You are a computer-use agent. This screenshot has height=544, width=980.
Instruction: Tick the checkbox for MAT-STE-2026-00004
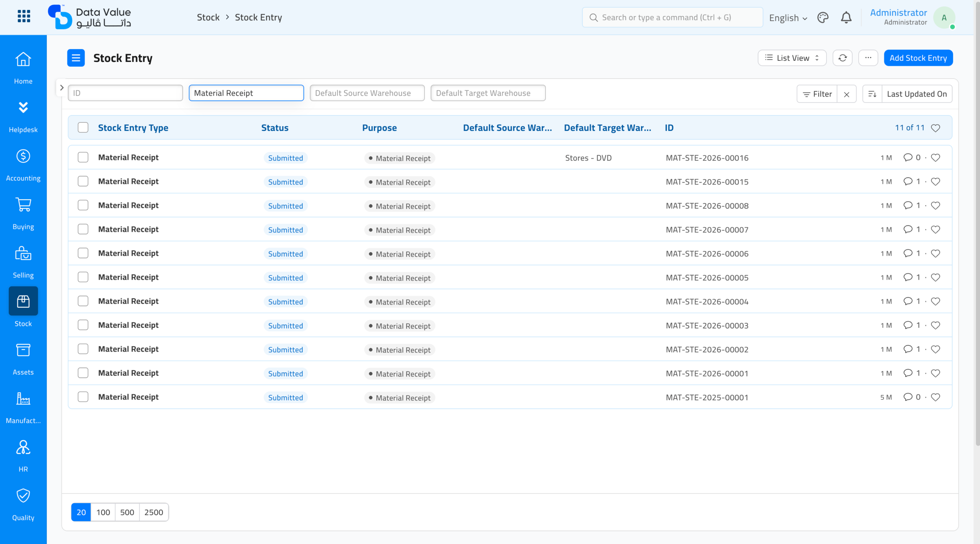tap(83, 301)
